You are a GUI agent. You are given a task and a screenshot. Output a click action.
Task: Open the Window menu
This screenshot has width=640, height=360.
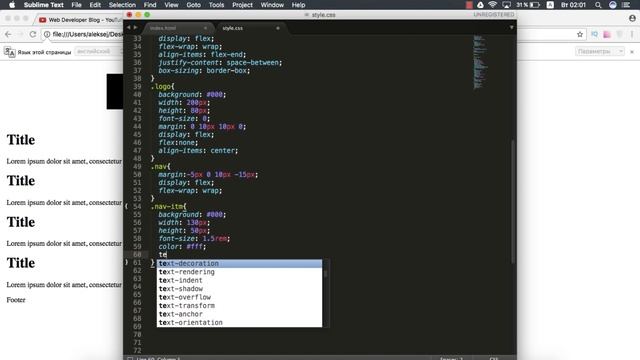[x=272, y=5]
